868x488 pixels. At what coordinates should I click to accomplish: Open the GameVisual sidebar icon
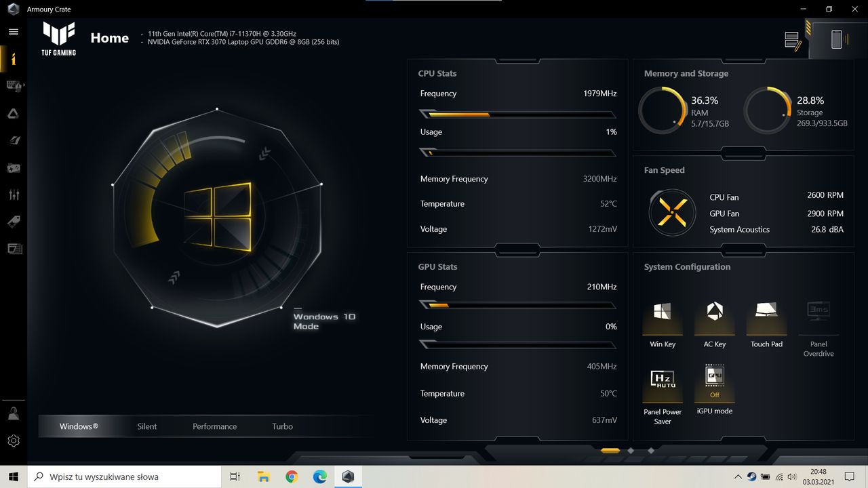(13, 140)
